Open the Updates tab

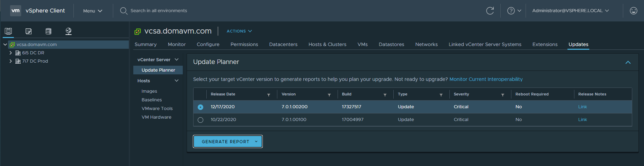(x=578, y=44)
